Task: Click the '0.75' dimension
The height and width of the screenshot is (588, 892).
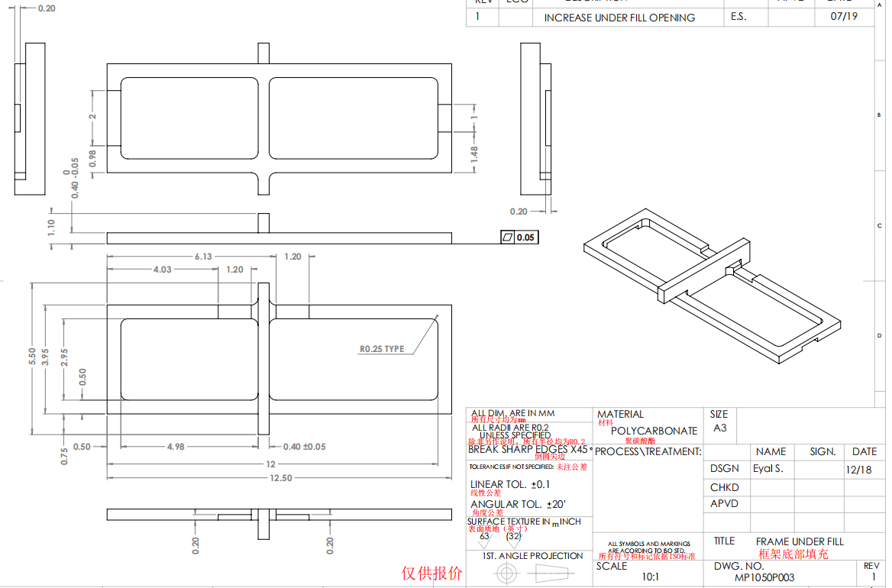Action: tap(63, 456)
